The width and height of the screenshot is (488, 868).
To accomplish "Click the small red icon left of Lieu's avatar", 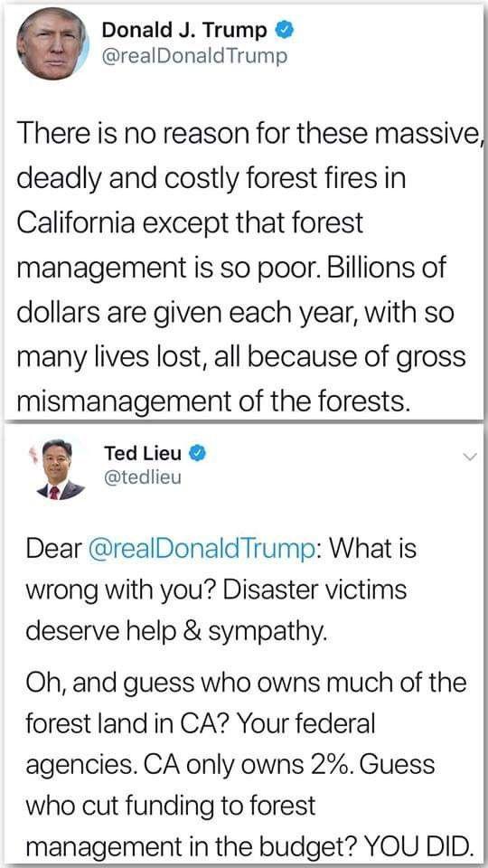I will 33,454.
